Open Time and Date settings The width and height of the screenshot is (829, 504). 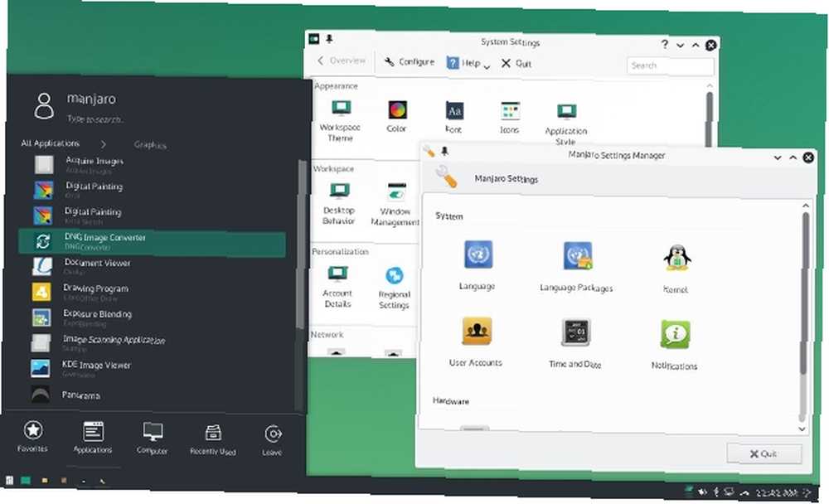click(575, 343)
